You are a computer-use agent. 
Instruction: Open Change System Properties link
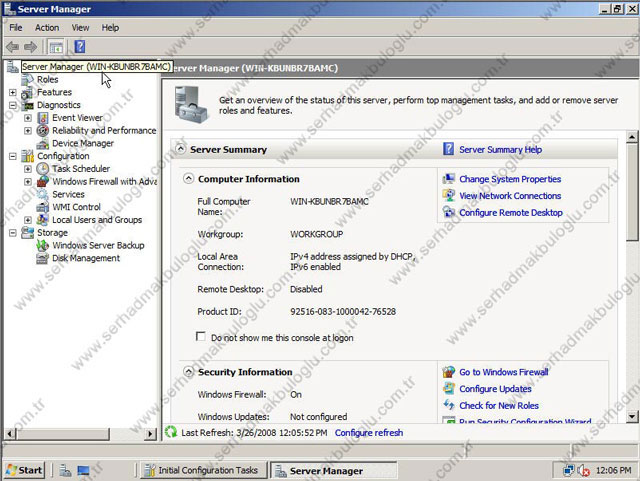pos(510,179)
